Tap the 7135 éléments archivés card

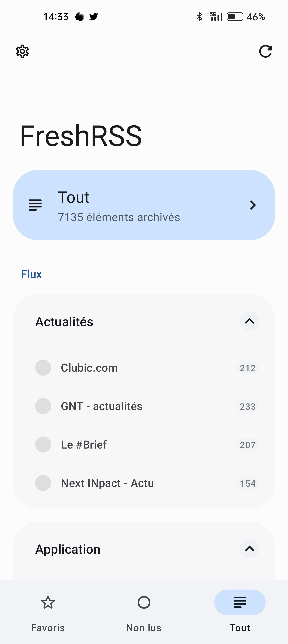click(119, 217)
